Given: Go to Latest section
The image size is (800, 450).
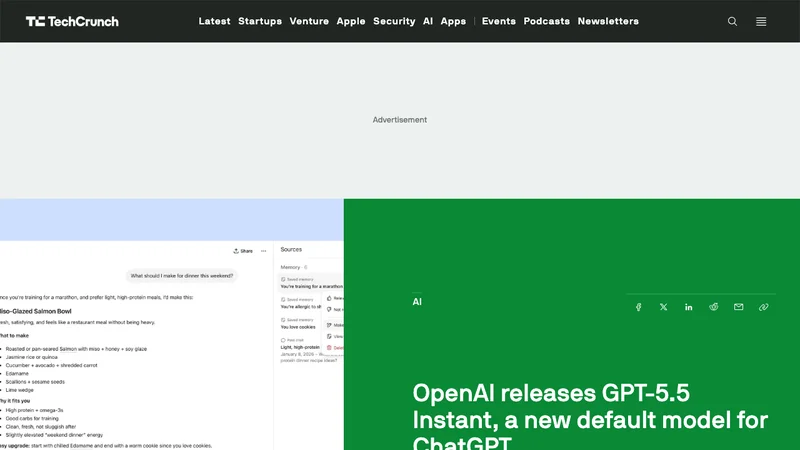Looking at the screenshot, I should point(214,21).
